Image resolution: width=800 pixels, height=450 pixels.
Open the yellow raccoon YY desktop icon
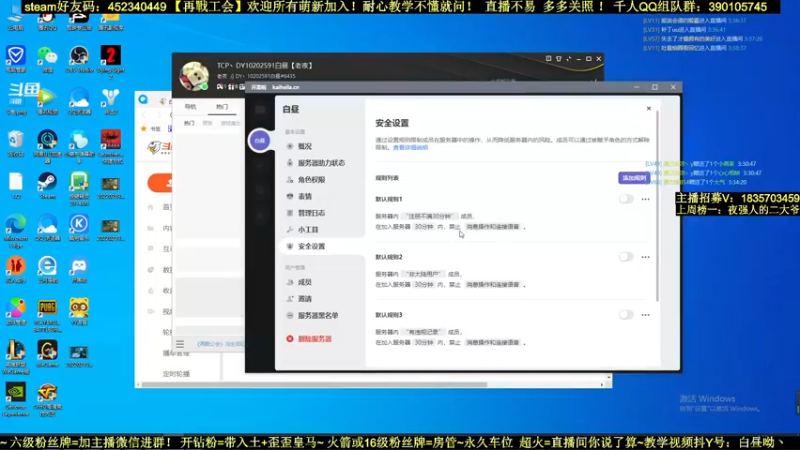[x=79, y=312]
